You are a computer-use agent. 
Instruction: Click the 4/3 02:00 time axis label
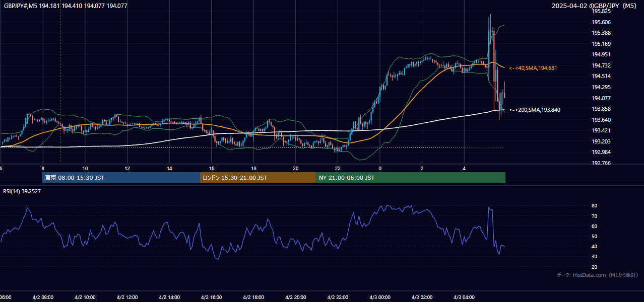[421, 297]
